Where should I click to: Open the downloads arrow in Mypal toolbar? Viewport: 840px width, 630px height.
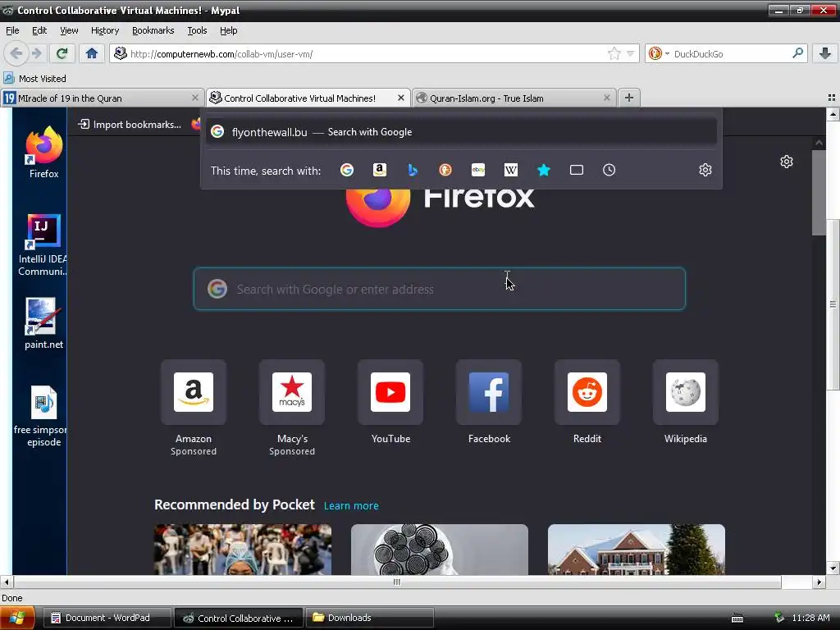tap(825, 53)
